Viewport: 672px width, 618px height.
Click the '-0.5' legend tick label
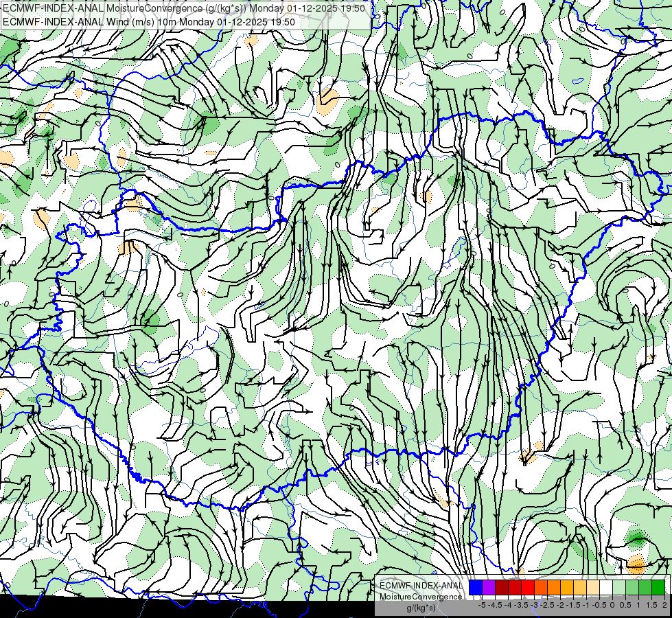(x=599, y=605)
